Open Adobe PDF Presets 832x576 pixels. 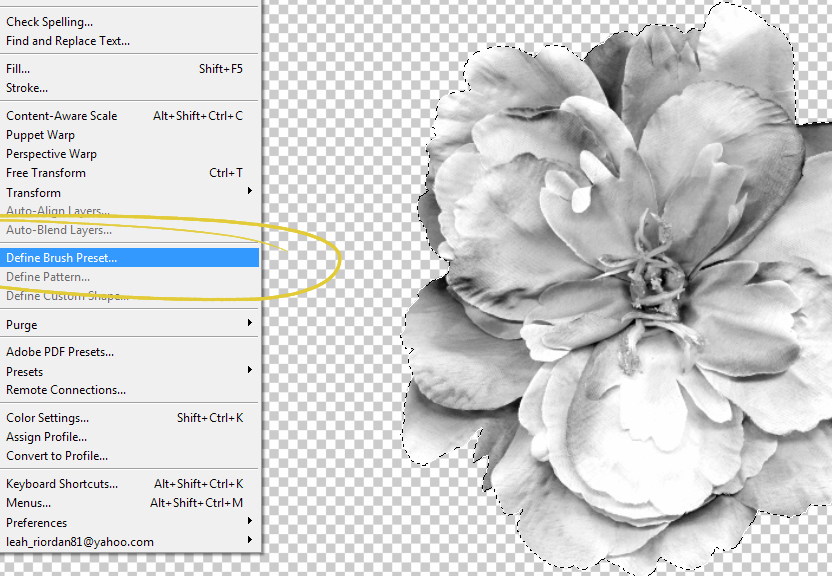pyautogui.click(x=129, y=352)
